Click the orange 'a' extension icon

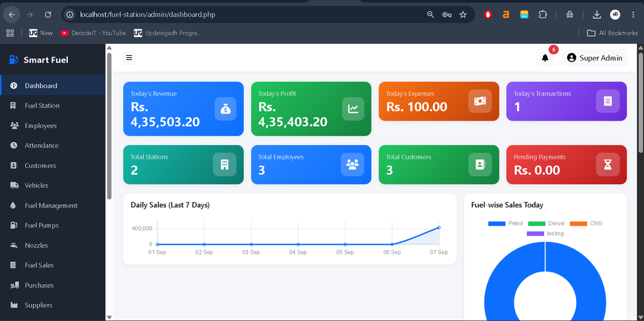point(506,15)
